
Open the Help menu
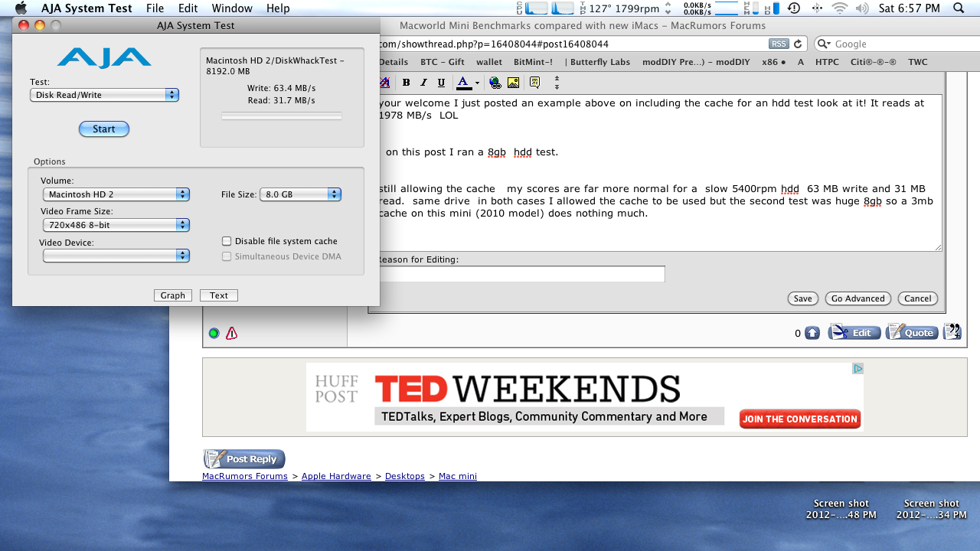[278, 8]
